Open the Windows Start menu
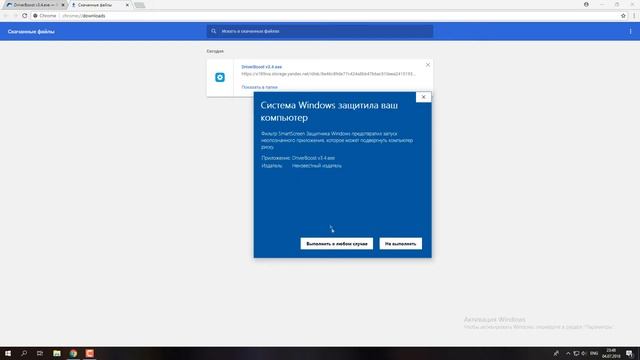Viewport: 640px width, 360px height. tap(8, 353)
